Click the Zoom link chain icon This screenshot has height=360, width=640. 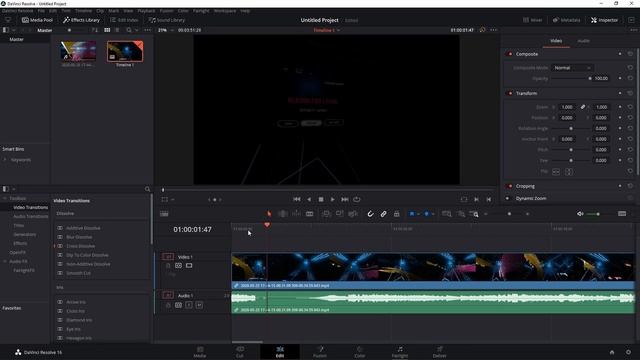(583, 107)
